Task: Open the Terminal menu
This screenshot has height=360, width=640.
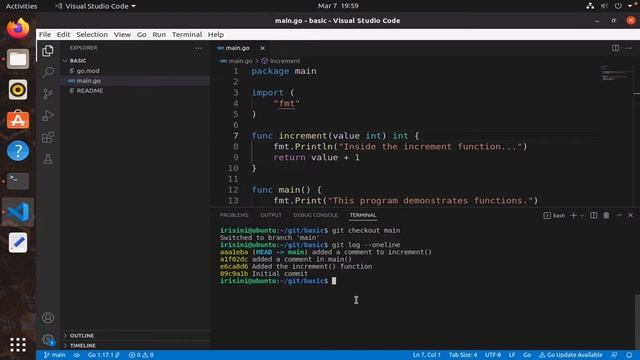Action: [187, 34]
